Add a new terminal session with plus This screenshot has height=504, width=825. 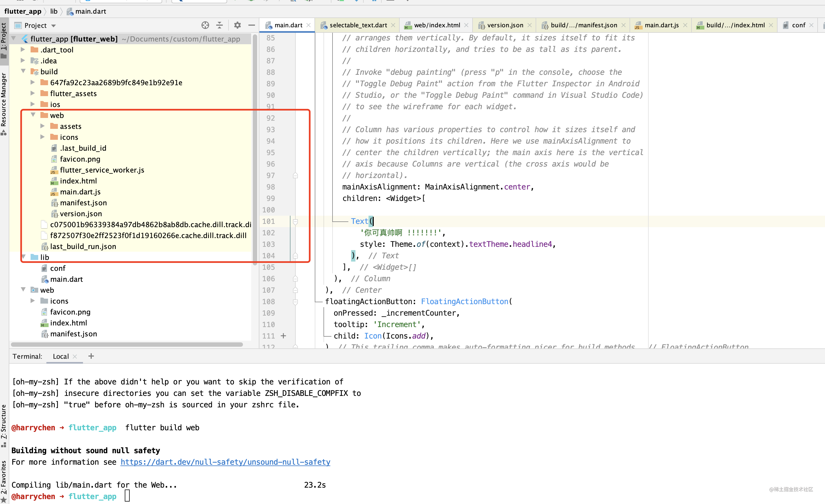click(91, 356)
